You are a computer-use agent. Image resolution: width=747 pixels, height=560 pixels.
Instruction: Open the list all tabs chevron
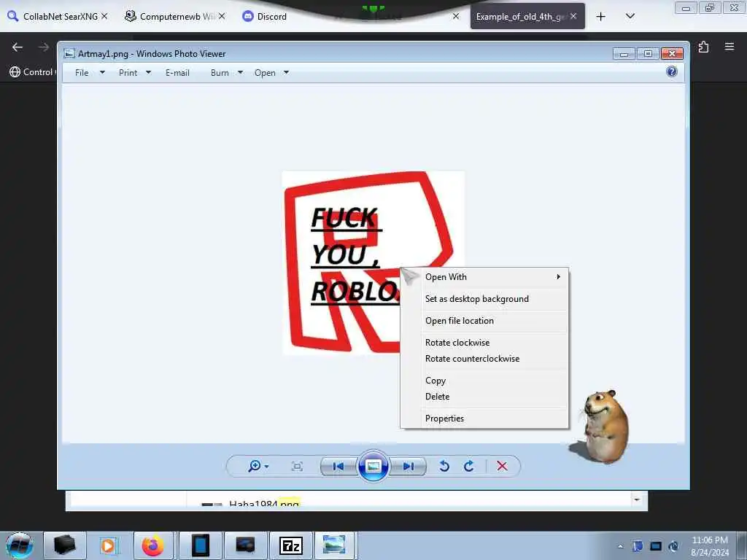pos(630,16)
